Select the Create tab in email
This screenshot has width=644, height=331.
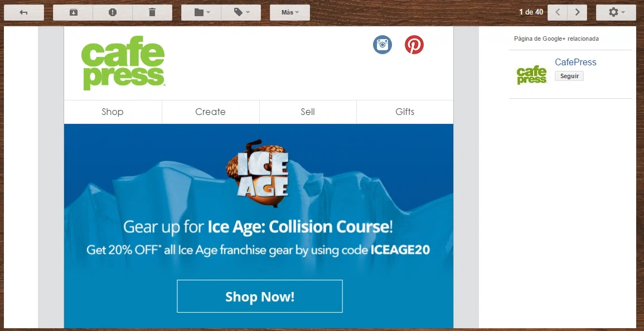pos(210,112)
